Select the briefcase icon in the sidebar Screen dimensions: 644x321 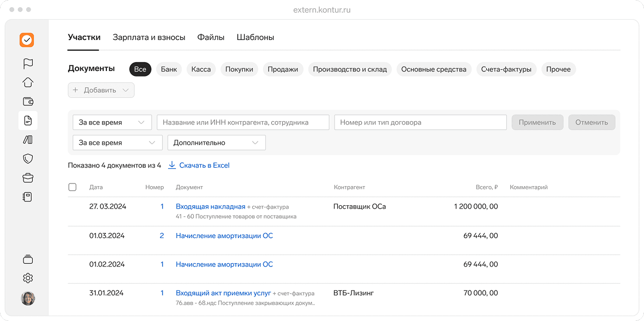click(x=28, y=177)
